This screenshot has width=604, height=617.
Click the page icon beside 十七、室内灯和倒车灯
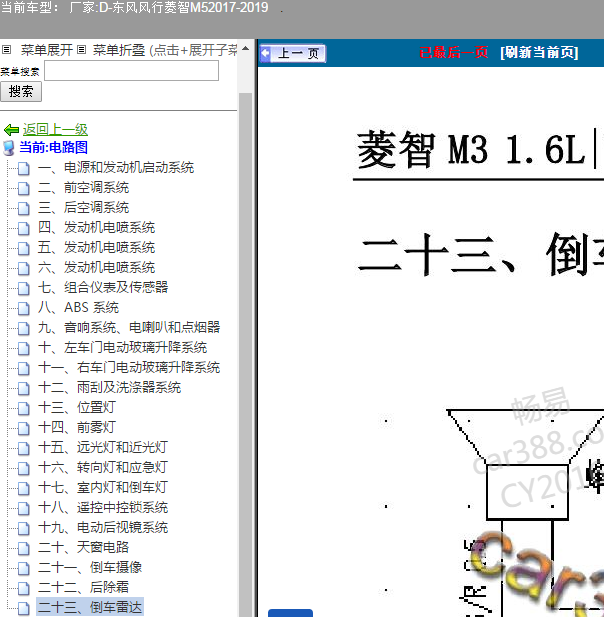click(x=24, y=488)
